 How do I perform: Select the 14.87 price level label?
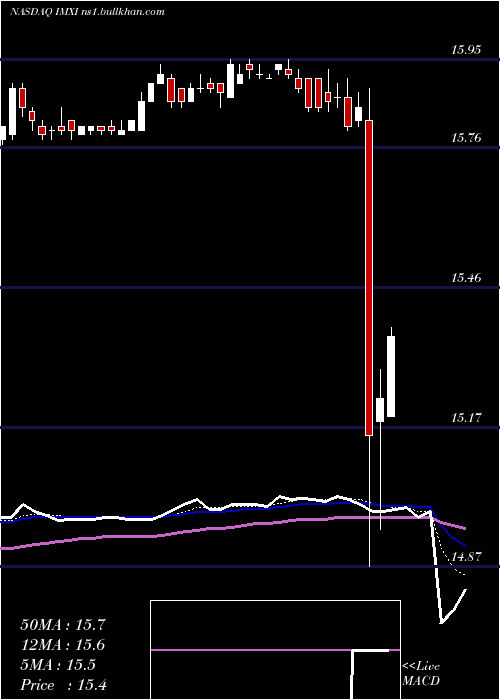[466, 557]
